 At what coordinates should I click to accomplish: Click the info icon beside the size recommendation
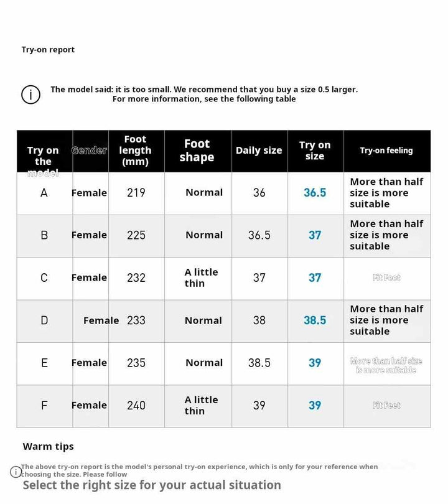[30, 95]
